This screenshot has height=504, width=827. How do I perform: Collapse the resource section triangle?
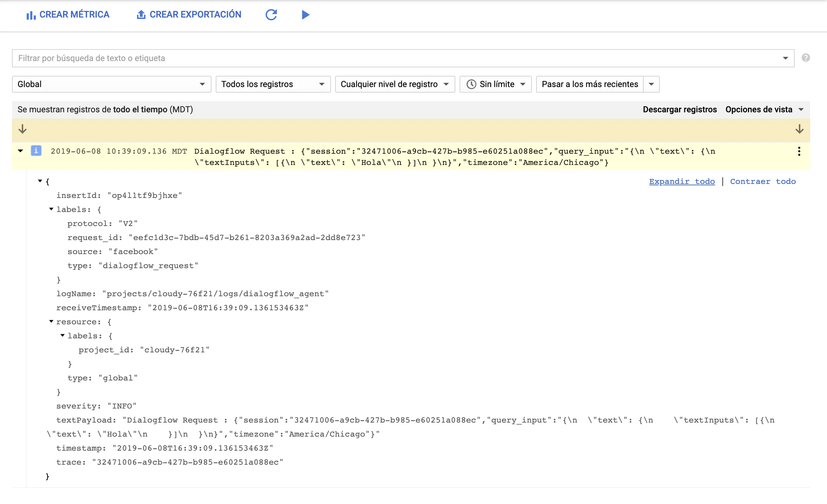click(x=51, y=321)
